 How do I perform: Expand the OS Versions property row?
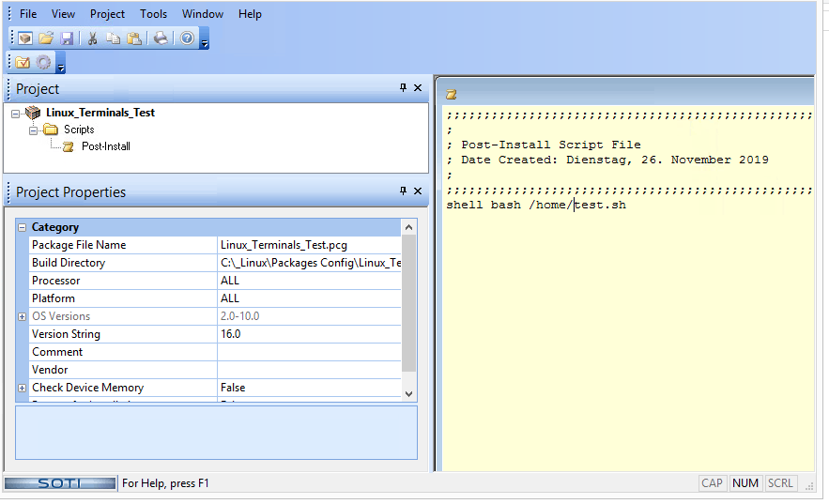23,316
